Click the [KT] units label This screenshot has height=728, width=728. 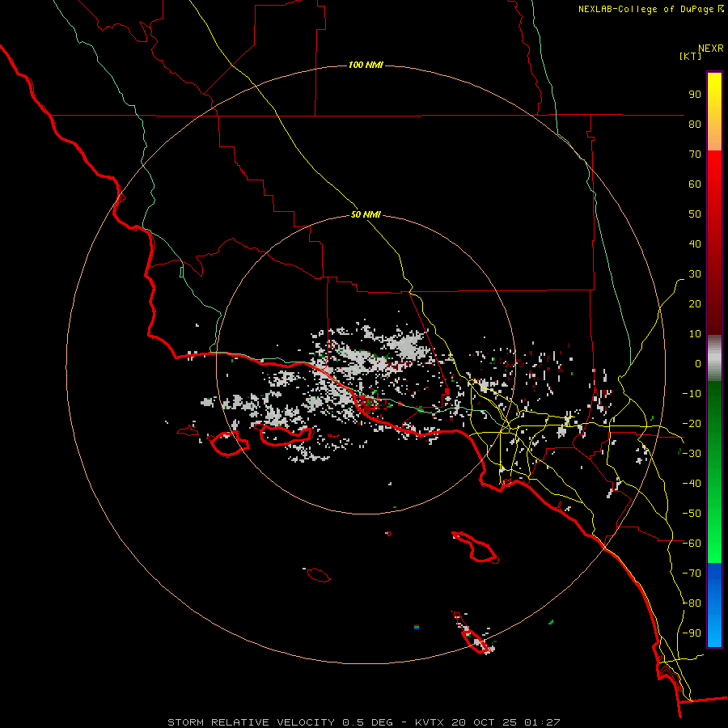(691, 56)
